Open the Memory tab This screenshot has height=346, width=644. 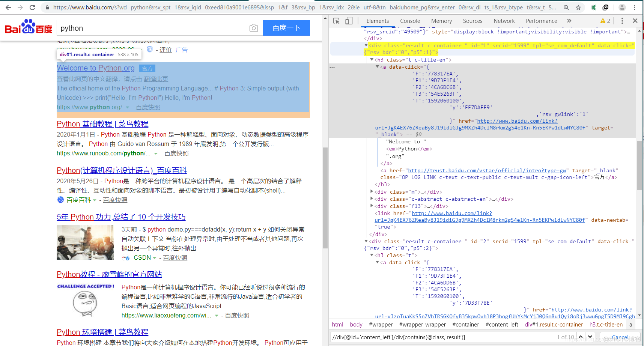[x=441, y=21]
